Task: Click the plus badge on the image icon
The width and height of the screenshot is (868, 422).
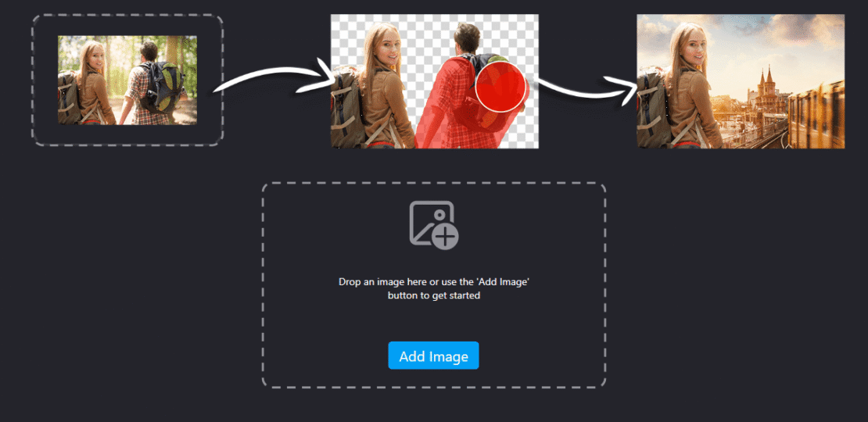Action: tap(446, 237)
